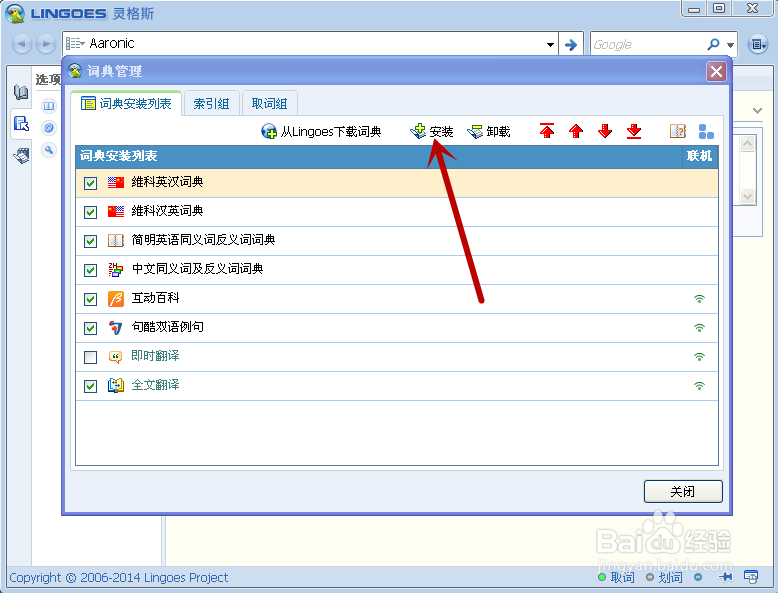Click the 全文翻译 icon
Image resolution: width=778 pixels, height=593 pixels.
(116, 386)
